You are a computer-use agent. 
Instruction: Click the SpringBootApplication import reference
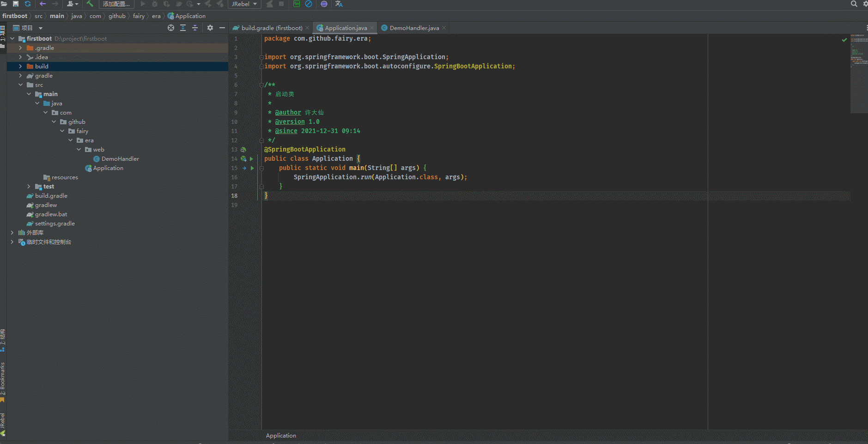click(x=473, y=66)
